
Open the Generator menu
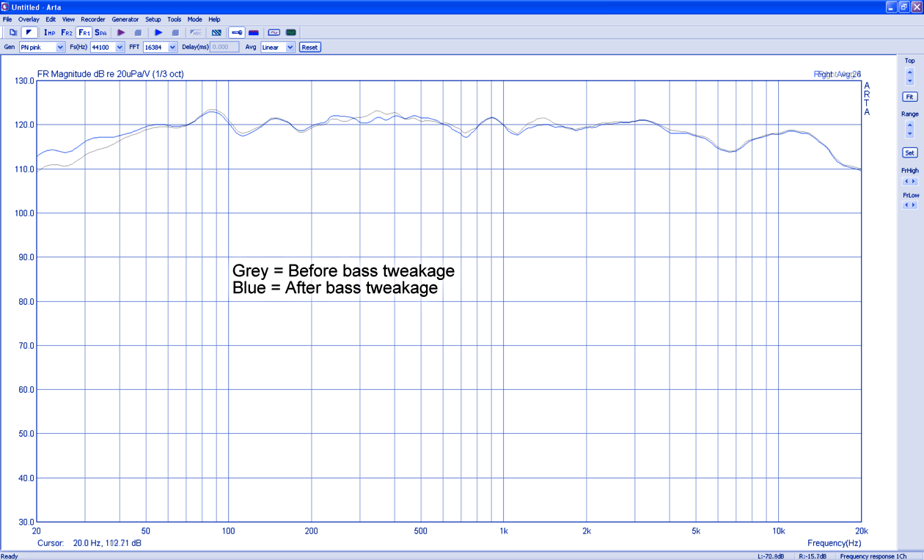pyautogui.click(x=125, y=19)
